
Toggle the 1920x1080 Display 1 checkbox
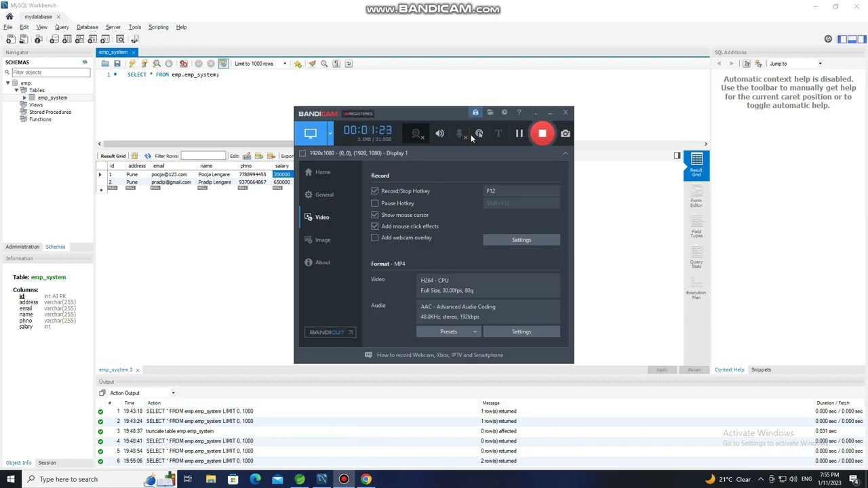[x=302, y=153]
